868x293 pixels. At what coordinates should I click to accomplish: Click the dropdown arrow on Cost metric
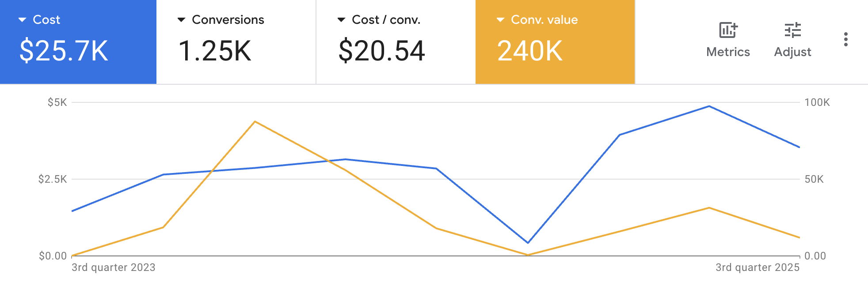22,19
